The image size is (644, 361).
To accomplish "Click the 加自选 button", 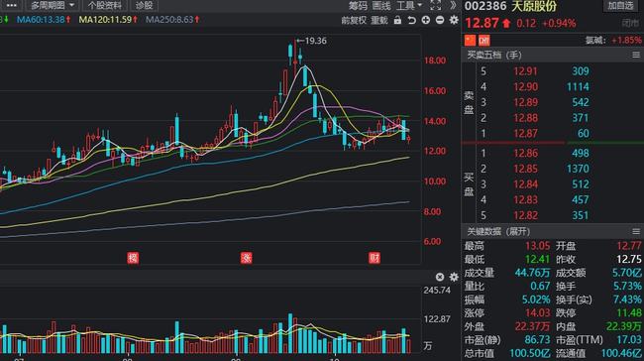I will pyautogui.click(x=620, y=6).
